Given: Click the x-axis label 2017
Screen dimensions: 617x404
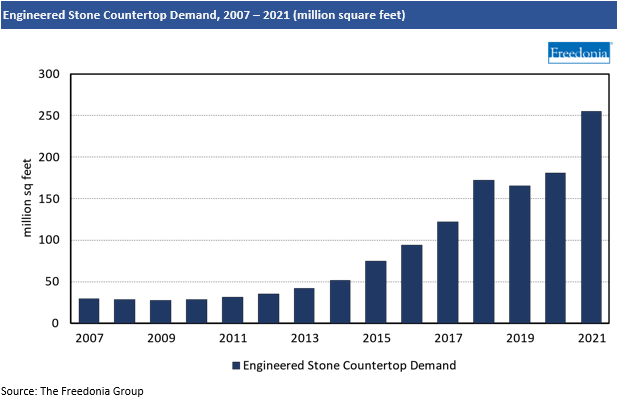Looking at the screenshot, I should (448, 338).
